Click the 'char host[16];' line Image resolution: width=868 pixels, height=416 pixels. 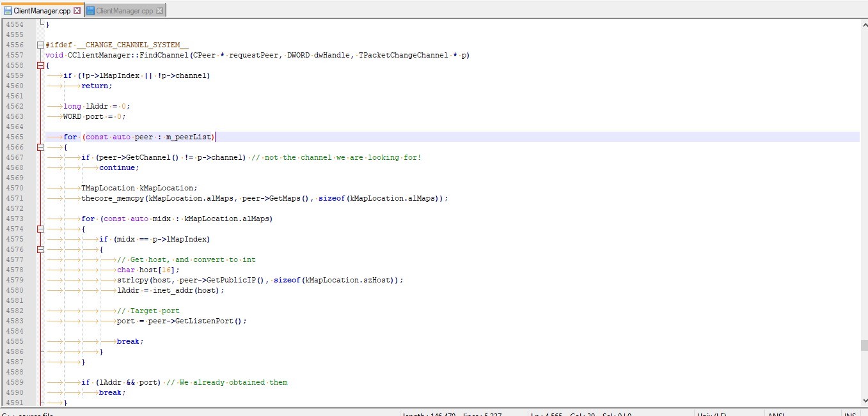click(148, 270)
